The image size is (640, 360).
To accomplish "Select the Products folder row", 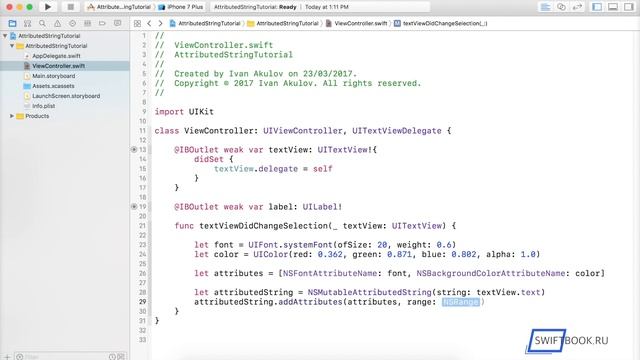I will coord(37,116).
